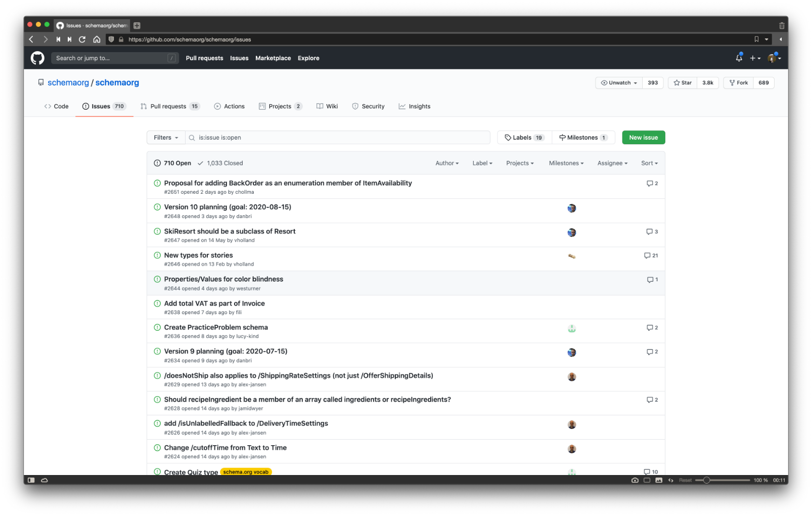Click the tab tiling icon in the status bar
This screenshot has height=516, width=812.
tap(647, 480)
